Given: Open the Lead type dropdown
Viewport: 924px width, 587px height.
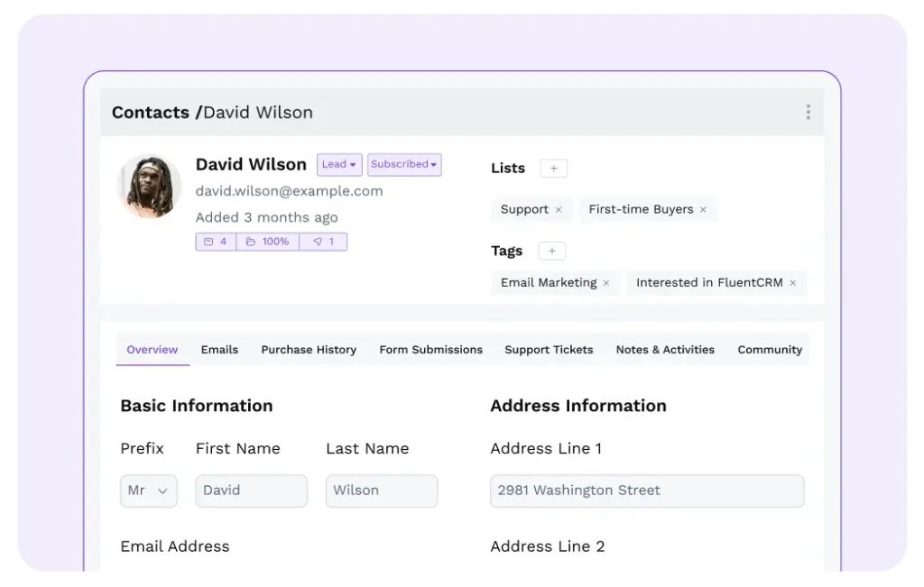Looking at the screenshot, I should (x=339, y=164).
